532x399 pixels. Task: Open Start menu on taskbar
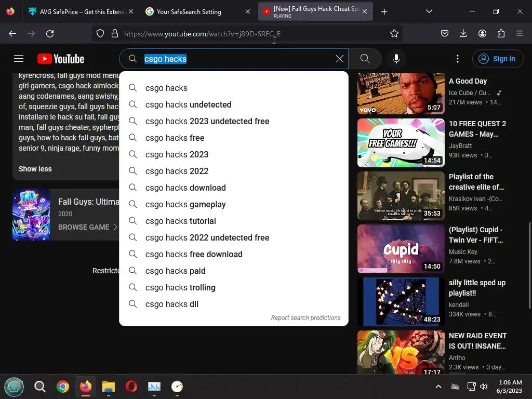click(x=14, y=387)
